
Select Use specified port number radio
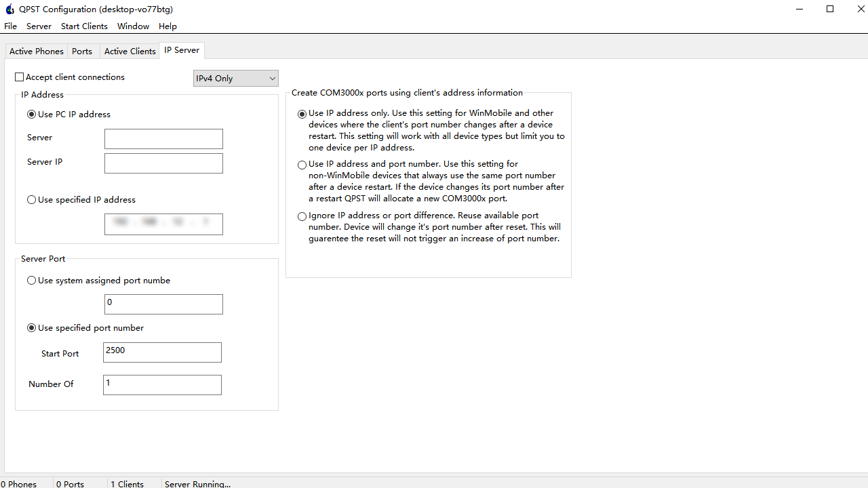point(32,328)
